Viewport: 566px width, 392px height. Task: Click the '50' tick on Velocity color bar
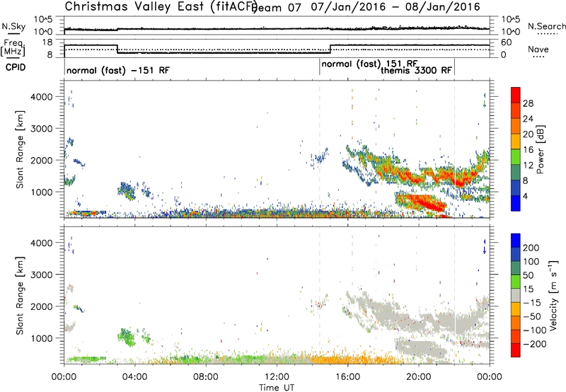pos(528,275)
